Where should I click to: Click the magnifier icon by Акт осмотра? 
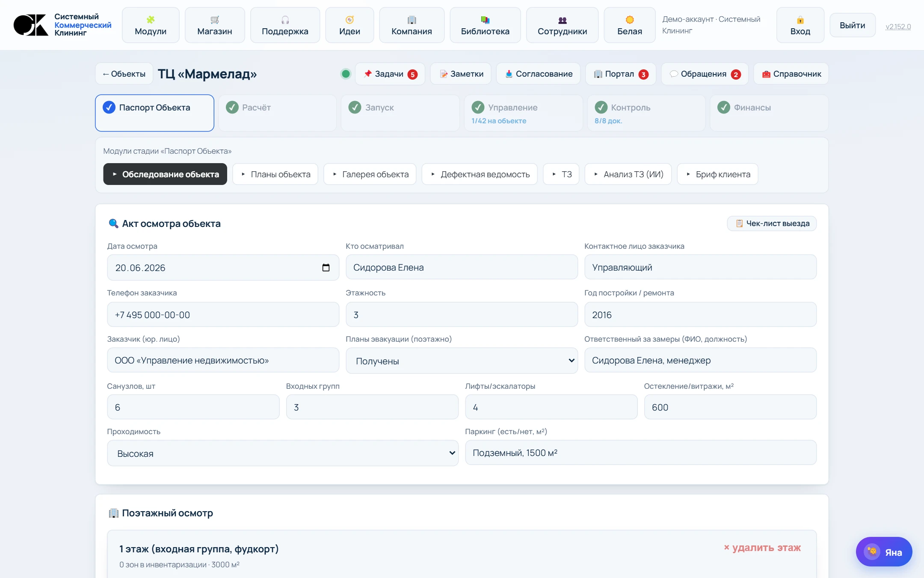pyautogui.click(x=113, y=223)
